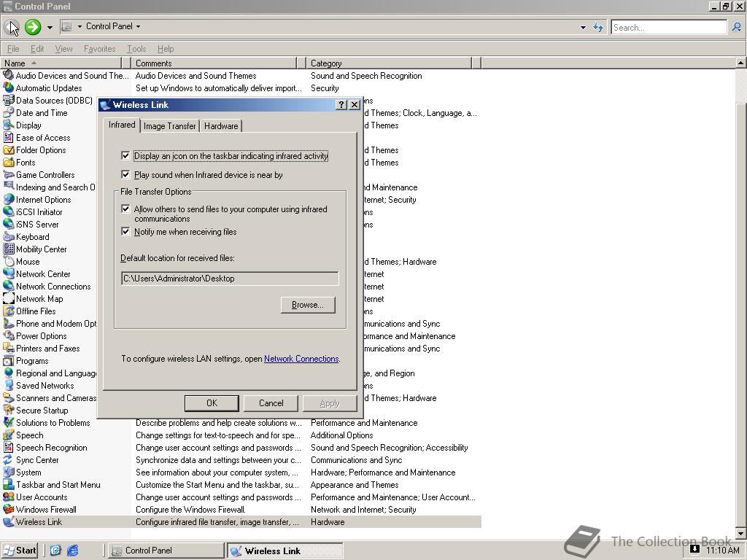The height and width of the screenshot is (560, 747).
Task: Select the Sync Center icon
Action: tap(9, 459)
